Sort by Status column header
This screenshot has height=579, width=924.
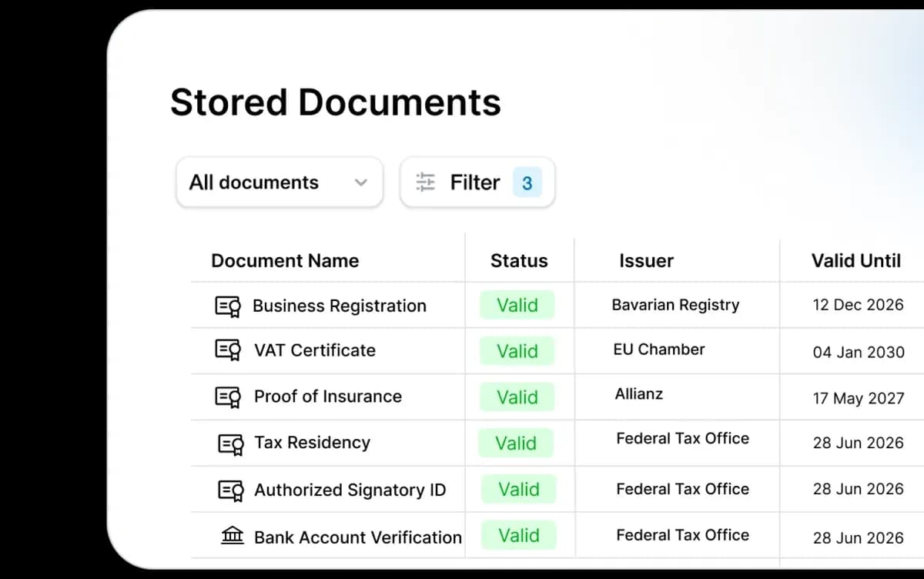tap(519, 260)
